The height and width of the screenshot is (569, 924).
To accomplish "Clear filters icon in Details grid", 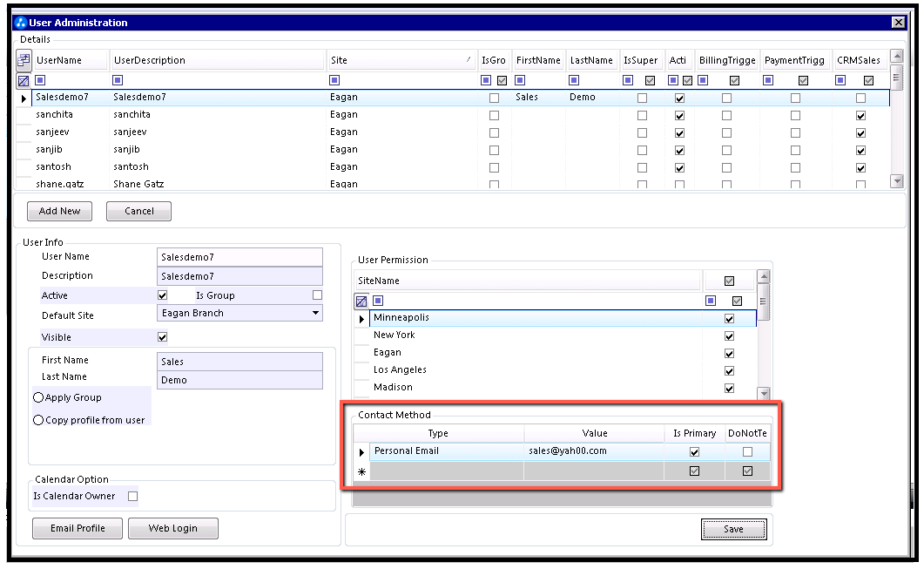I will pyautogui.click(x=24, y=81).
